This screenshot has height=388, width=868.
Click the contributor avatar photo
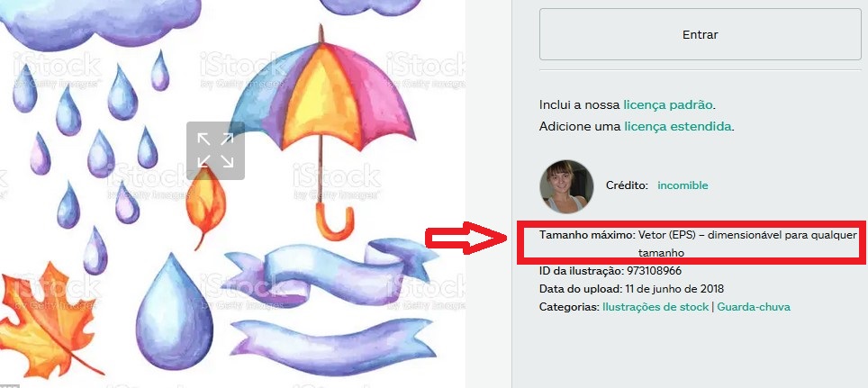566,186
